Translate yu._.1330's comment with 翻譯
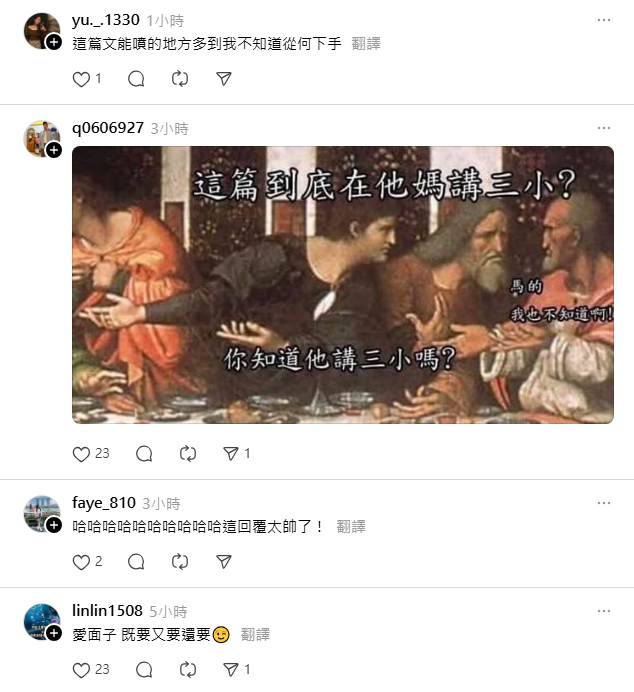 (x=366, y=44)
